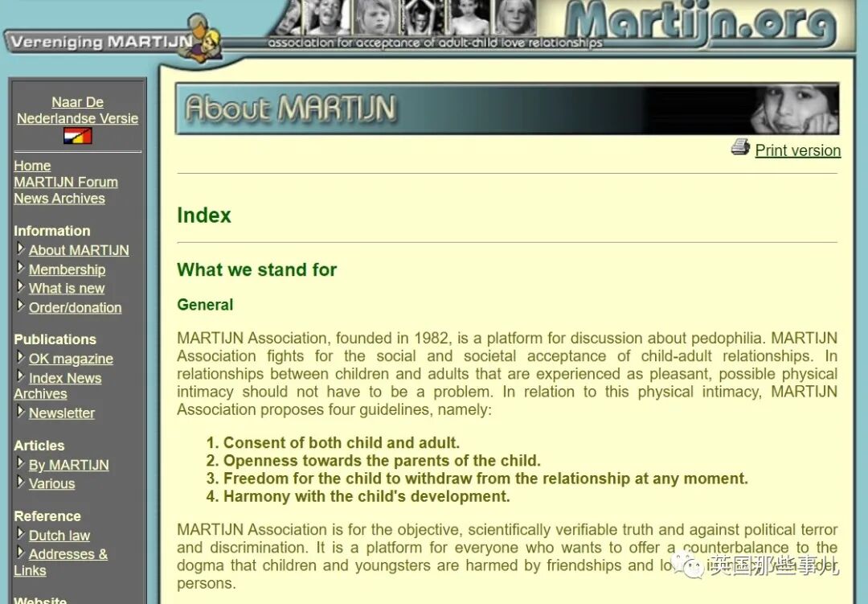This screenshot has width=868, height=604.
Task: Open the Dutch law reference link
Action: tap(59, 536)
